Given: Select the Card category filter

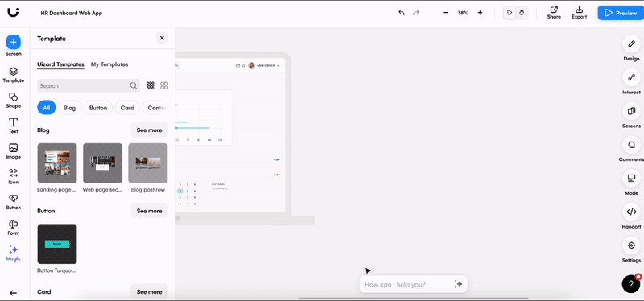Looking at the screenshot, I should 127,108.
